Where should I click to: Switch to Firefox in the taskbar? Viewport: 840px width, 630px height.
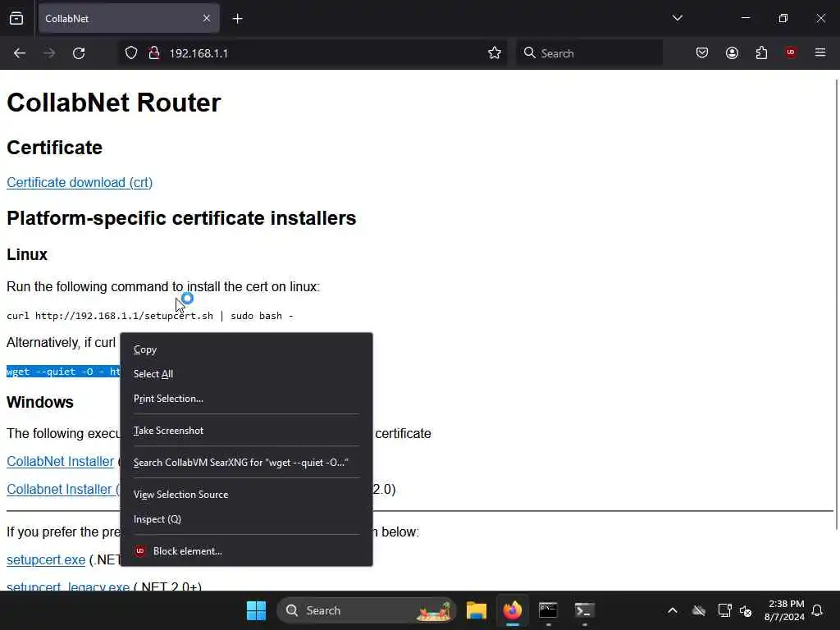(513, 610)
